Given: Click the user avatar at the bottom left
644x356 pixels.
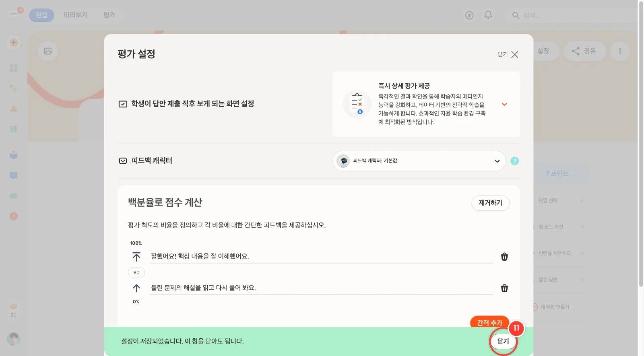Looking at the screenshot, I should [14, 339].
